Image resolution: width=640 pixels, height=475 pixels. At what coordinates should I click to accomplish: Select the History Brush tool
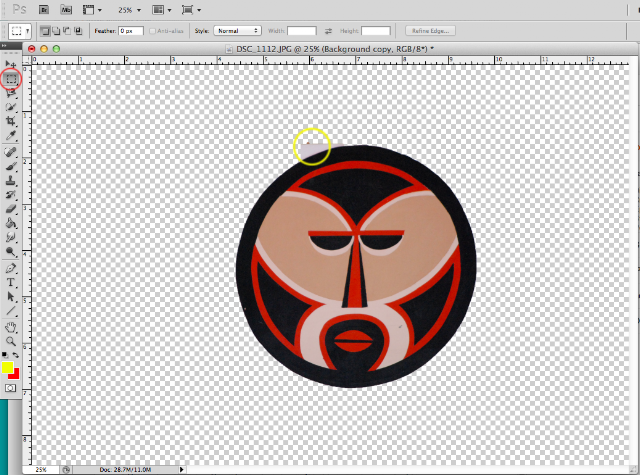11,195
